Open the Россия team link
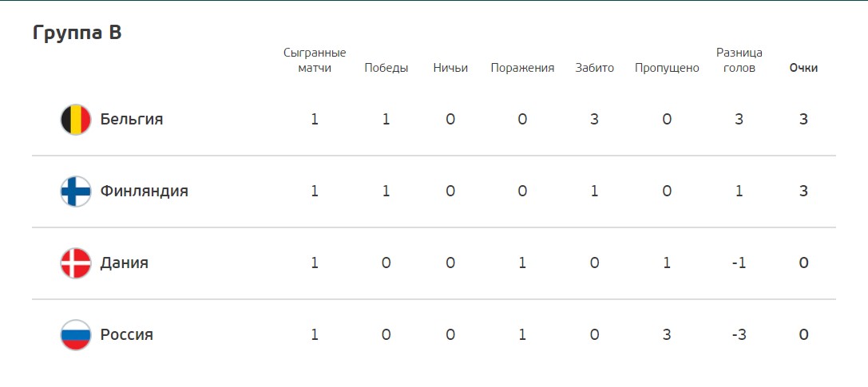This screenshot has height=387, width=868. tap(126, 335)
